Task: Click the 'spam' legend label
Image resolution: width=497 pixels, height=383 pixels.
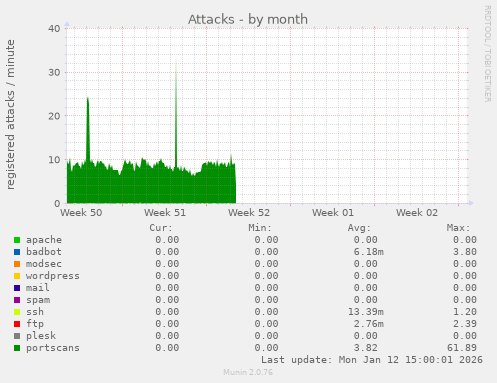Action: tap(38, 300)
